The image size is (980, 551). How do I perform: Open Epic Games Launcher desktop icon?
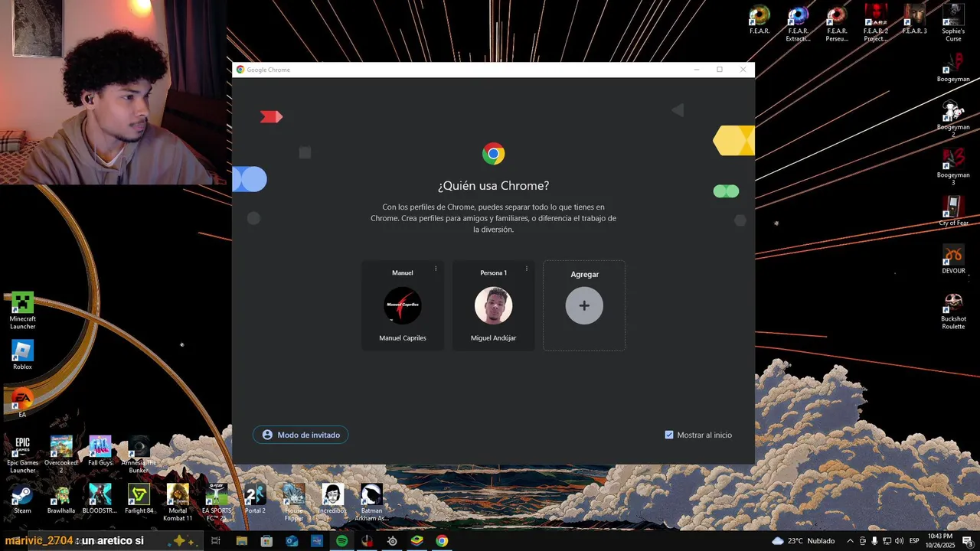pyautogui.click(x=22, y=455)
